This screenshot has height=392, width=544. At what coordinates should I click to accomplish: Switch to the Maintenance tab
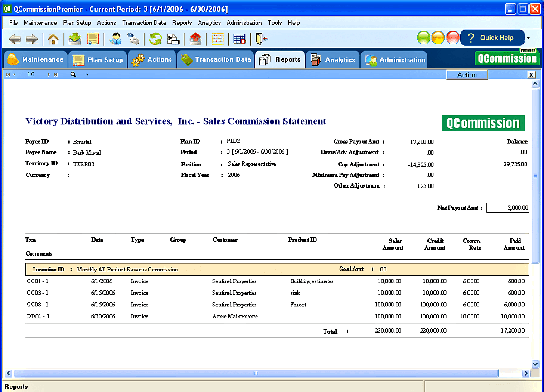35,60
